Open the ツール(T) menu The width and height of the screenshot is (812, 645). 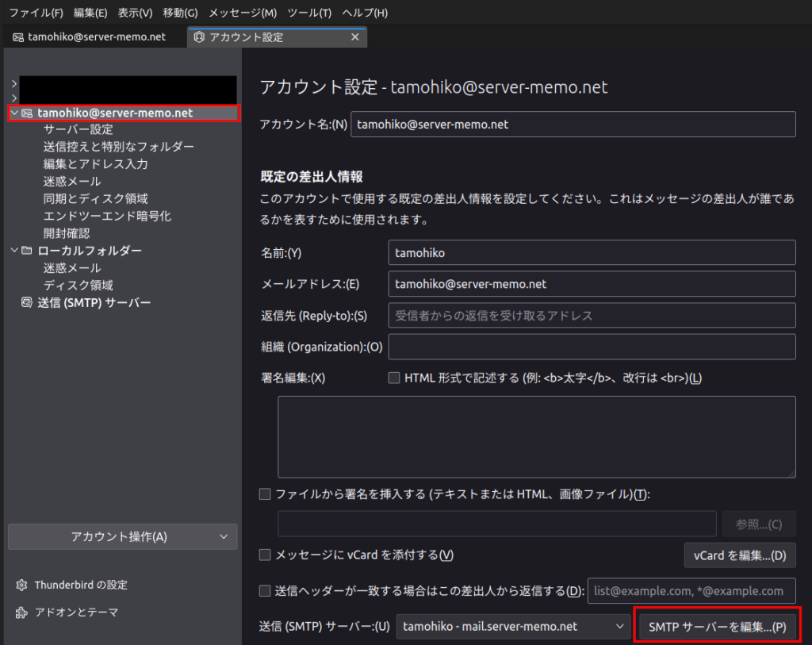tap(308, 12)
